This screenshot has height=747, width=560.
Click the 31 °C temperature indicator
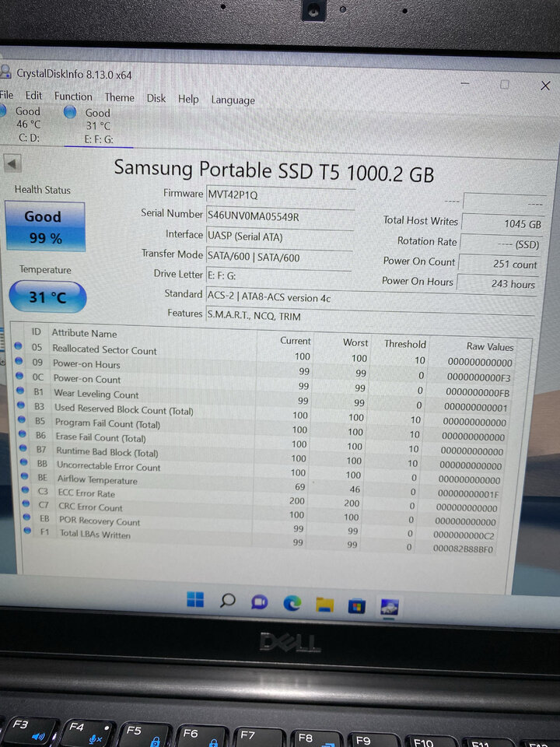tap(47, 296)
